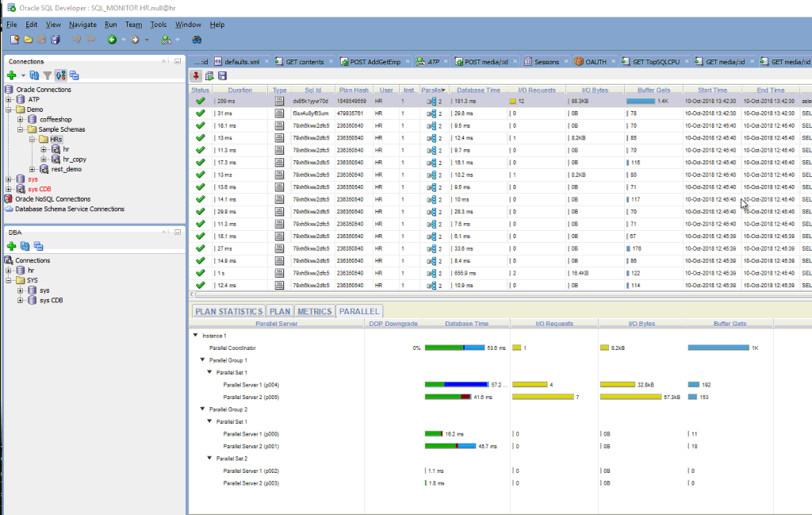Collapse the HRs folder node

coord(32,140)
